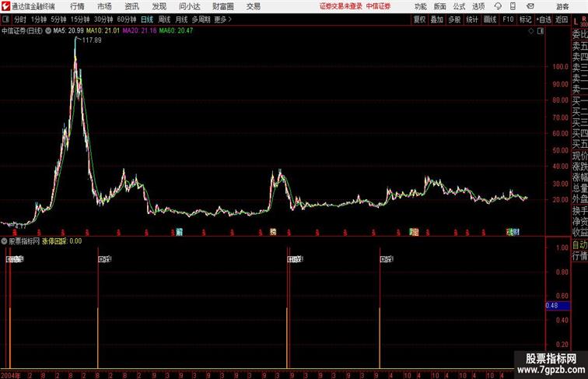Click the 标记 mark button
Screen dimensions: 588x379
pos(525,19)
